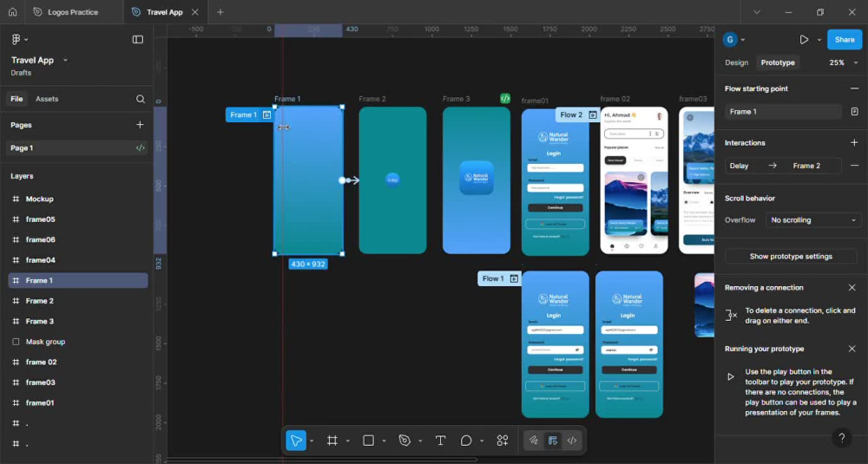This screenshot has width=868, height=464.
Task: Switch to the Assets tab
Action: click(47, 99)
